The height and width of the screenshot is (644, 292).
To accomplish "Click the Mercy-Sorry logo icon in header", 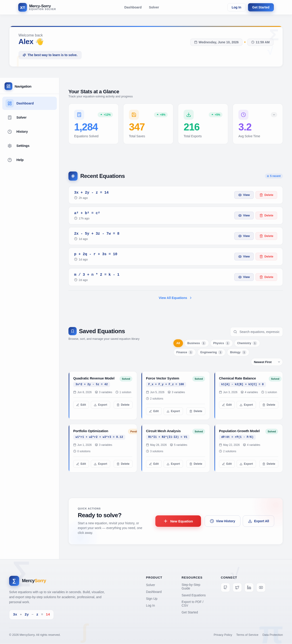I will point(23,7).
